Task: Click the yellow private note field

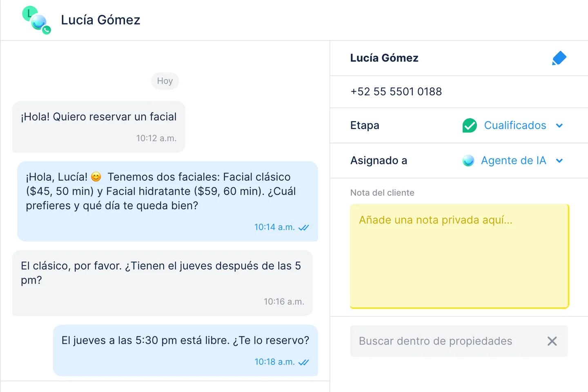Action: click(459, 256)
